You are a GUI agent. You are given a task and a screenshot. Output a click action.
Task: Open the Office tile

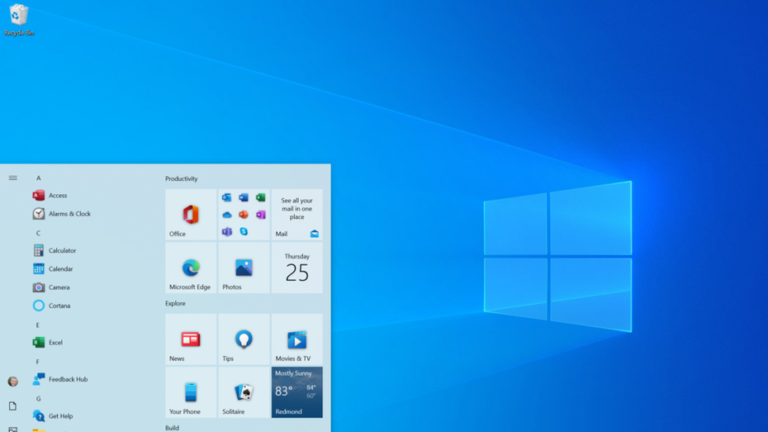point(191,215)
